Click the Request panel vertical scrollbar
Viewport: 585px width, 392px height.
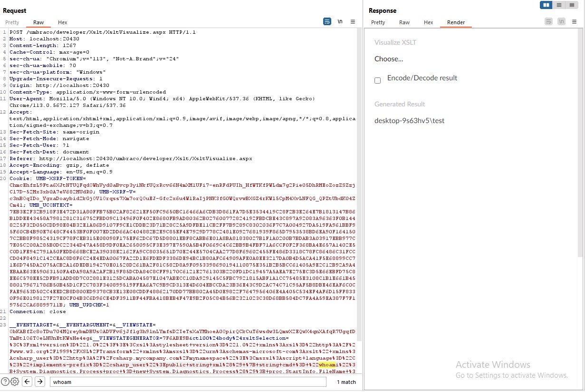pyautogui.click(x=360, y=184)
